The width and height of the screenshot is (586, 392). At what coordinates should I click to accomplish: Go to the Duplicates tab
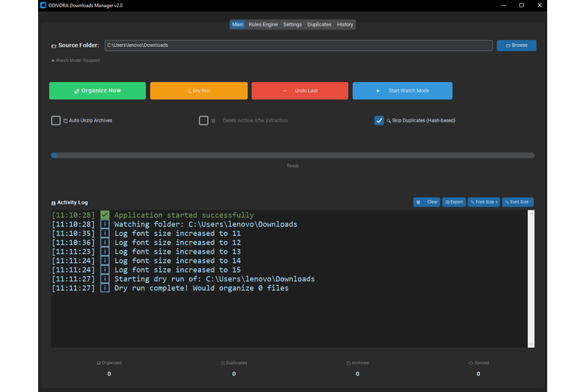319,24
